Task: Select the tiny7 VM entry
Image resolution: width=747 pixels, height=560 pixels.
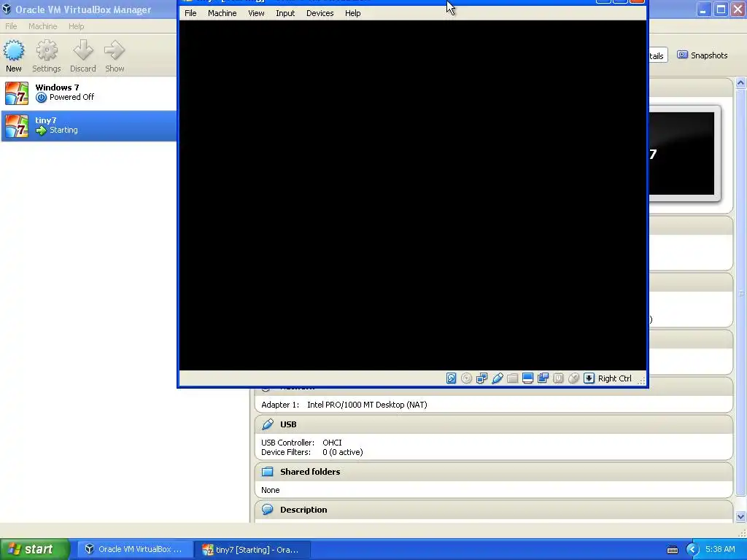Action: 88,126
